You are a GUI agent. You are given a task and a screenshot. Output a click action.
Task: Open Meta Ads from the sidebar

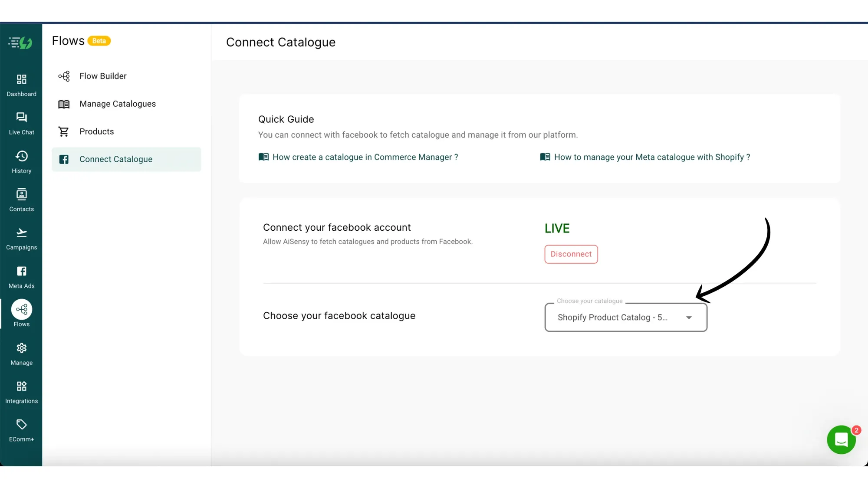tap(21, 276)
